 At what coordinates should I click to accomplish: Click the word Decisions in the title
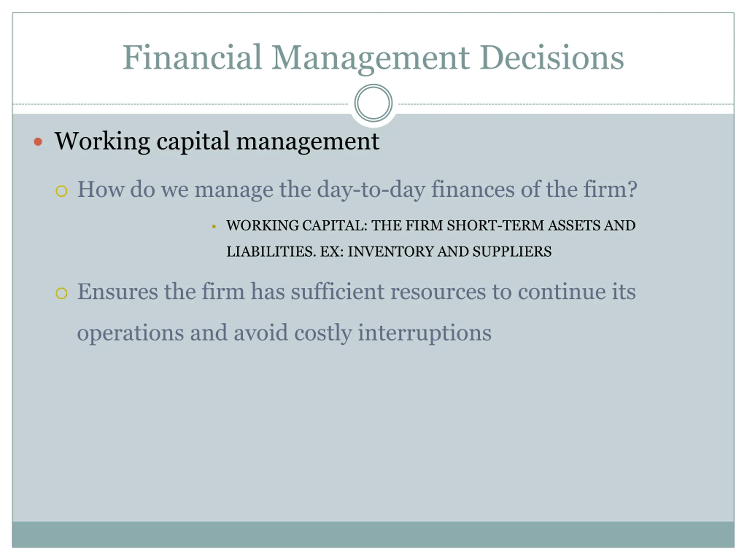pyautogui.click(x=551, y=58)
